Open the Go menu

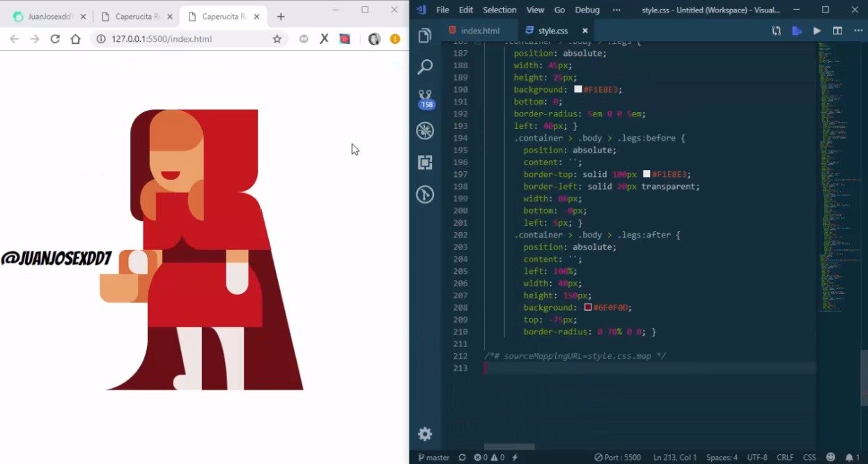click(559, 10)
